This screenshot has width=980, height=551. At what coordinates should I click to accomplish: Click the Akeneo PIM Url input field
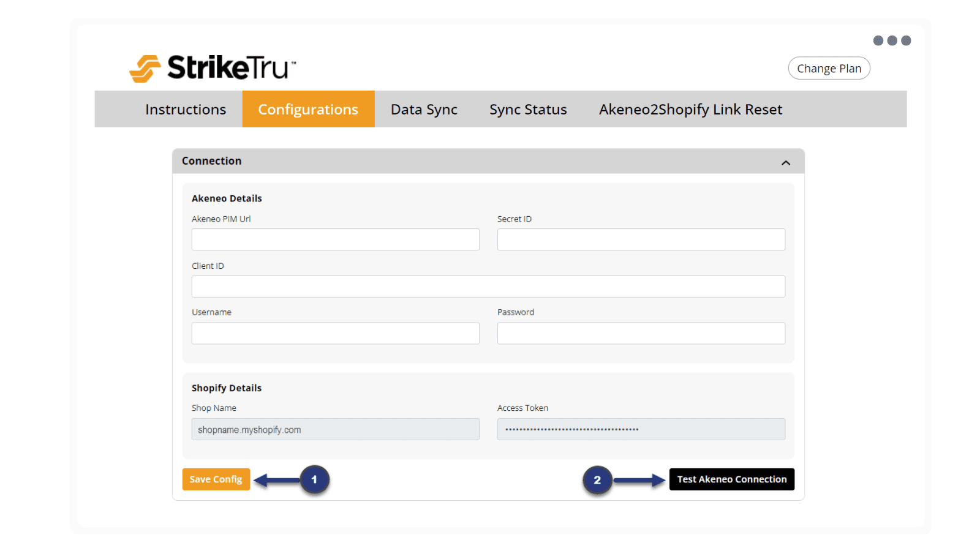pyautogui.click(x=335, y=239)
